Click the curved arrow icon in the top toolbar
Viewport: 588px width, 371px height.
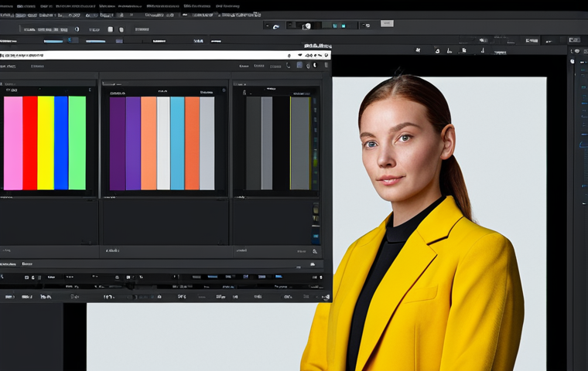(x=276, y=26)
